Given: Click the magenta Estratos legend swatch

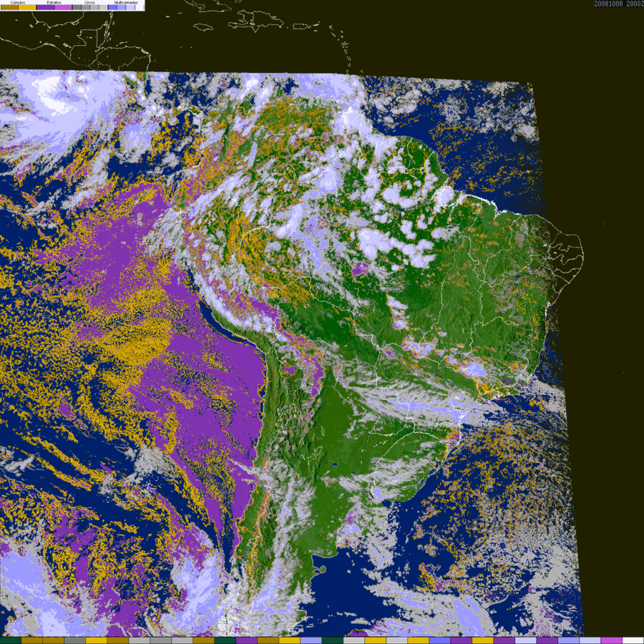Looking at the screenshot, I should (63, 7).
